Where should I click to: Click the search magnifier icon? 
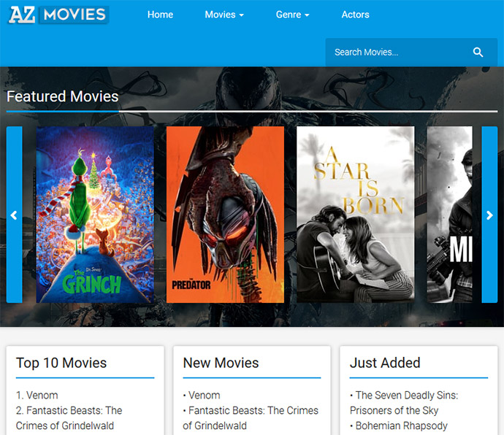tap(478, 53)
